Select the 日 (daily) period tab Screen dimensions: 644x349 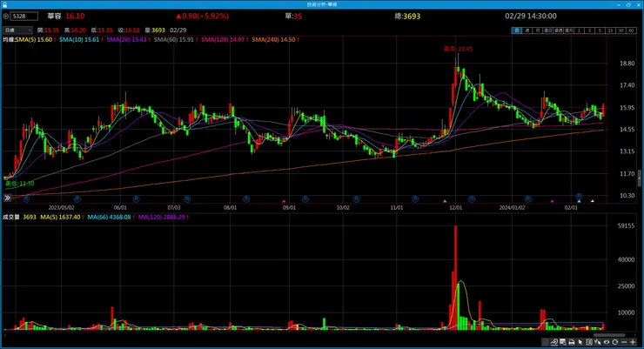(517, 30)
